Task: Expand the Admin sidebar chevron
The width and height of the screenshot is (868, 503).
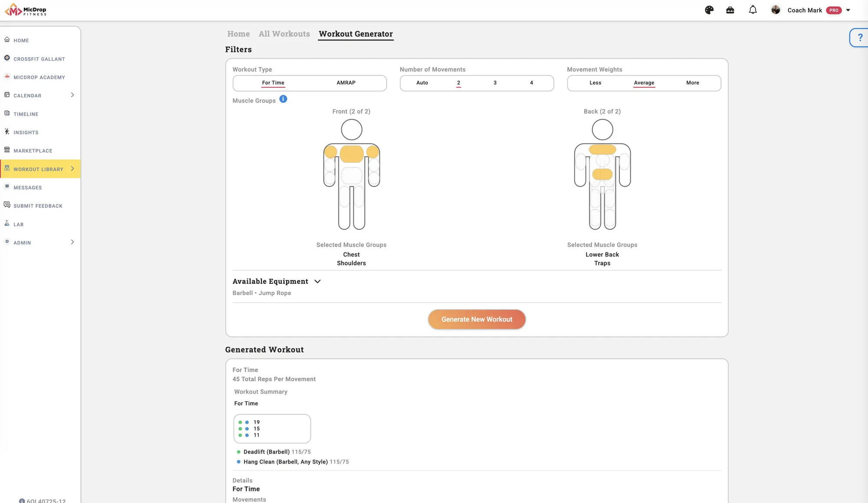Action: click(x=72, y=242)
